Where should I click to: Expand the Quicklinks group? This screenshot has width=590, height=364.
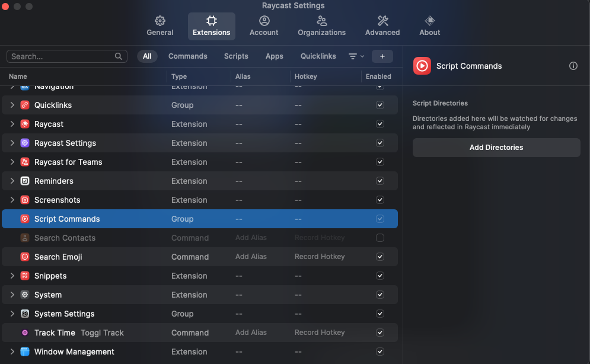point(11,105)
